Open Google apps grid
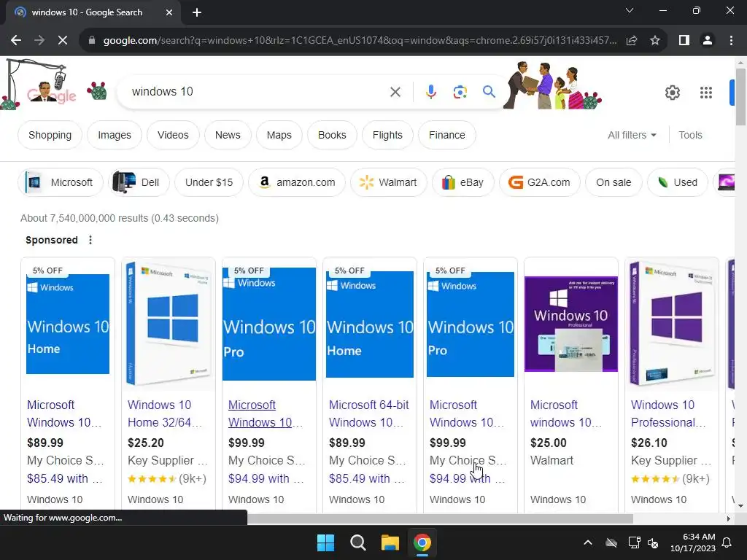This screenshot has width=747, height=560. tap(706, 93)
